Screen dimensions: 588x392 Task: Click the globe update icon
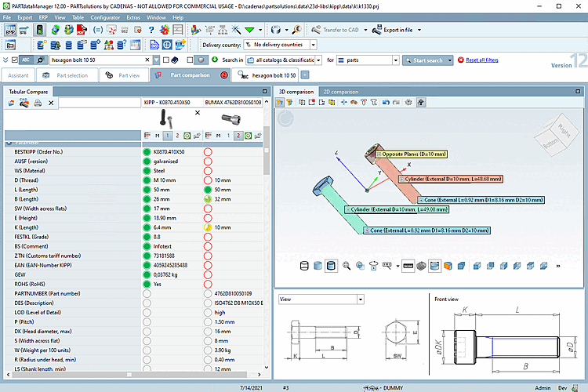point(55,30)
